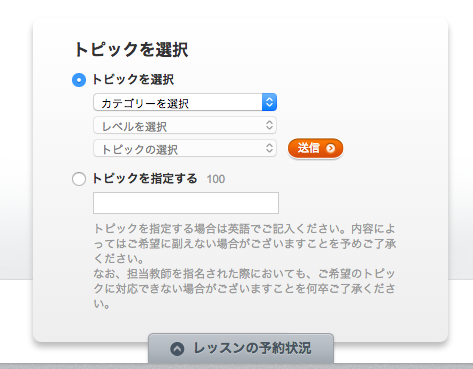473x369 pixels.
Task: Click the orange 送信 button
Action: [315, 148]
